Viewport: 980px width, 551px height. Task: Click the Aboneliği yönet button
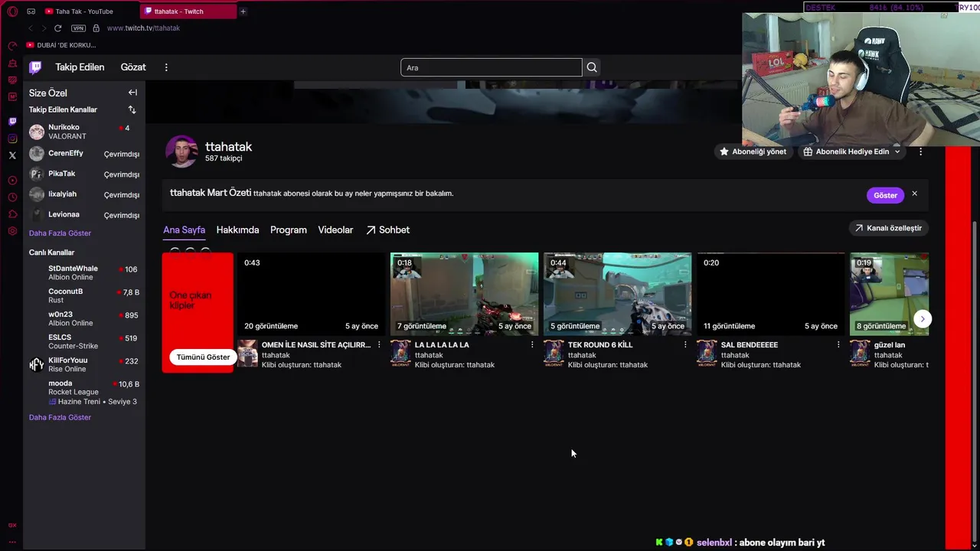752,152
